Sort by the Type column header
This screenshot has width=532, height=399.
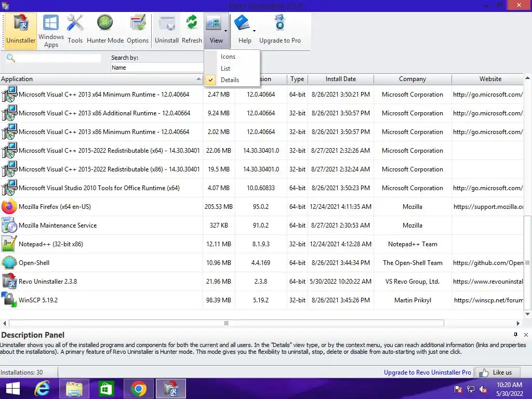pos(297,79)
